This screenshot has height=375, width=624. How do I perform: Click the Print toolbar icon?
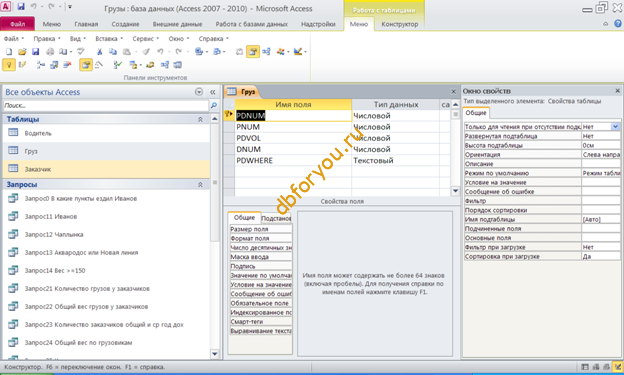click(x=50, y=52)
